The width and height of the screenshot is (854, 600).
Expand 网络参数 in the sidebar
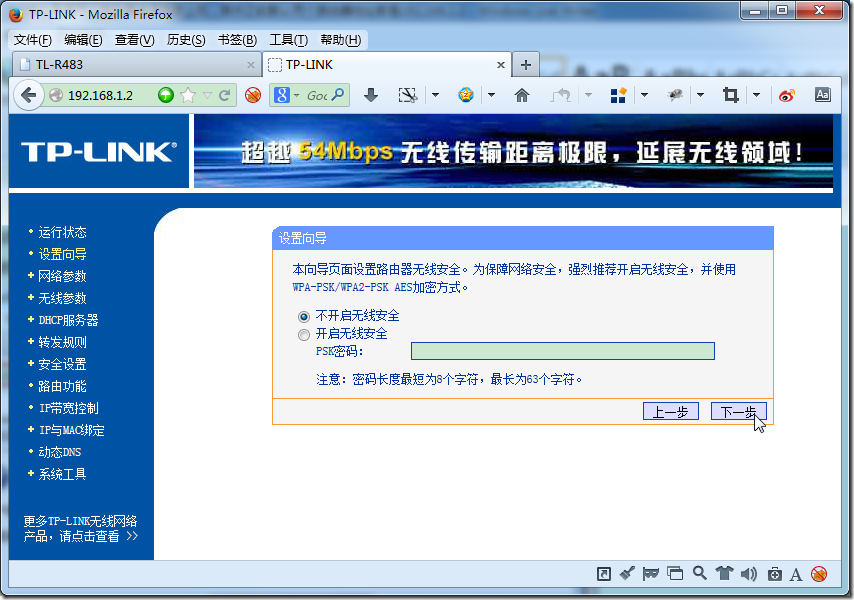pyautogui.click(x=62, y=277)
